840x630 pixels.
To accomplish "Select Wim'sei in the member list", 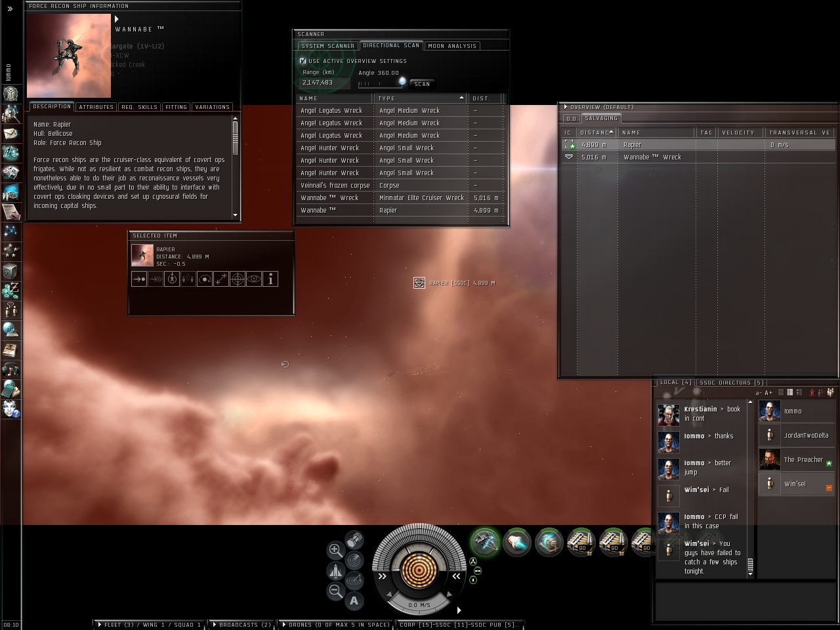I will [796, 484].
